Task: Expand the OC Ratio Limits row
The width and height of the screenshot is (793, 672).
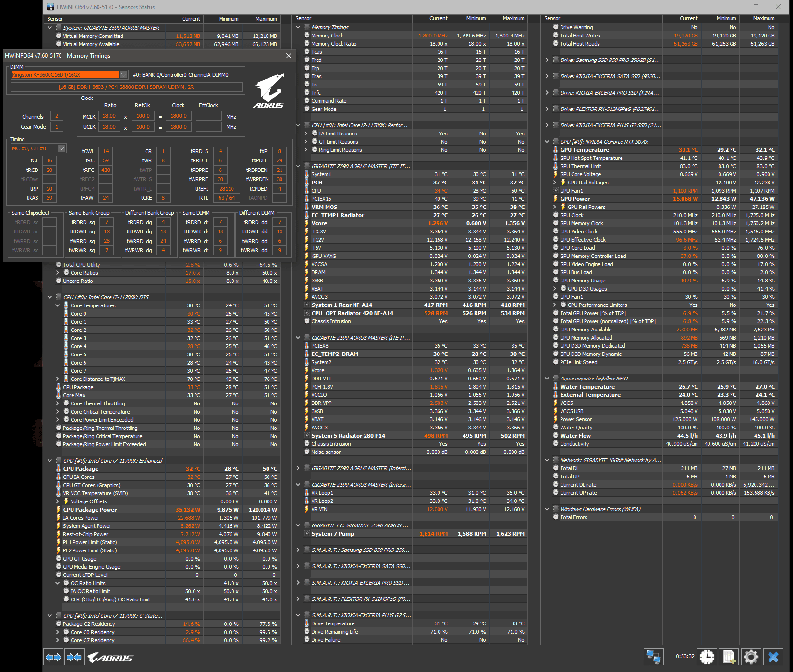Action: 58,583
